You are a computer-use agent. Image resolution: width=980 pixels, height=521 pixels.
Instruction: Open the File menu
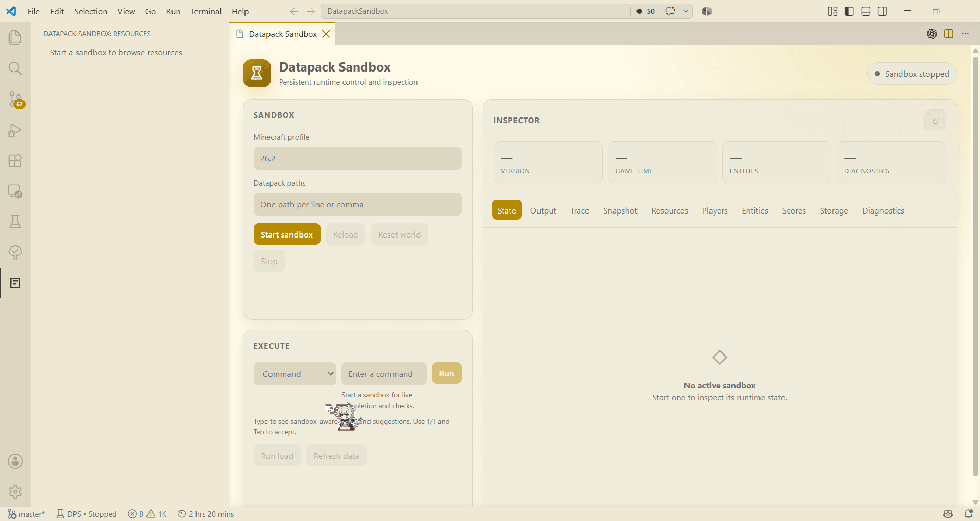click(34, 11)
